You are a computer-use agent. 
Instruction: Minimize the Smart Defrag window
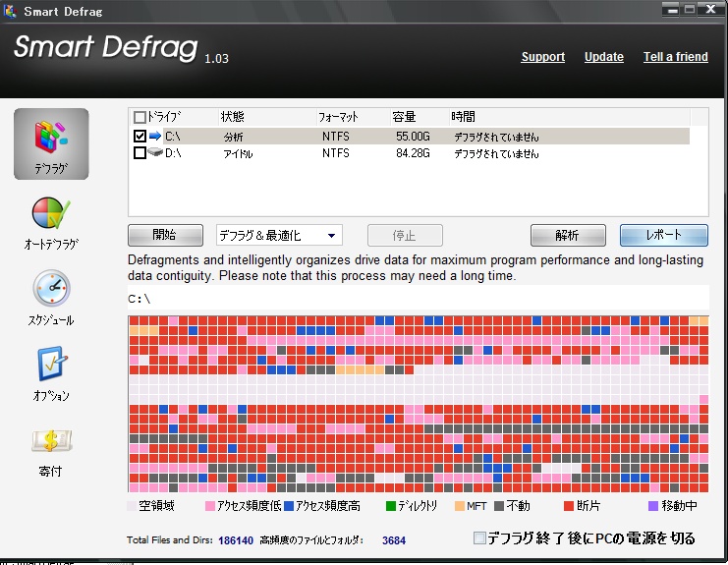(673, 9)
